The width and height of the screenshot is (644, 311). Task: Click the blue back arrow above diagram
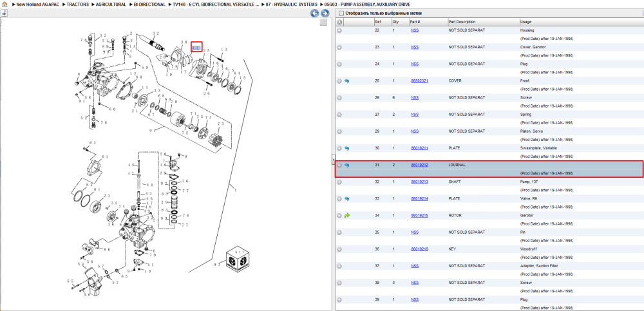(x=315, y=13)
